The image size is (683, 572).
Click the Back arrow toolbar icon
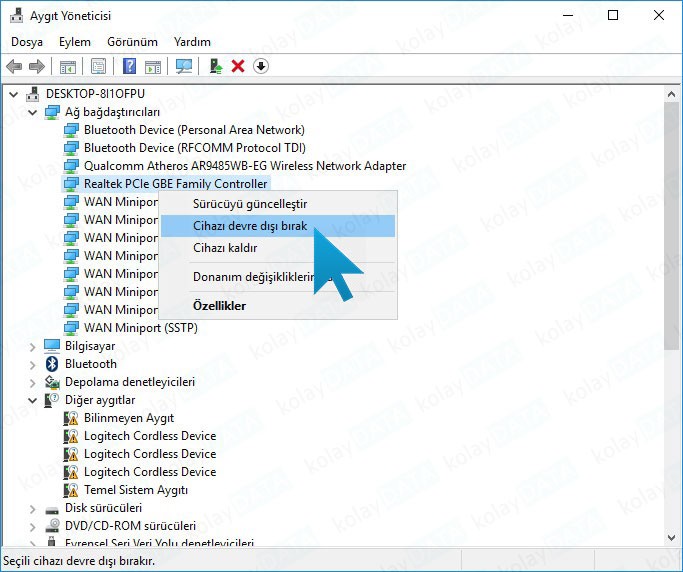14,67
